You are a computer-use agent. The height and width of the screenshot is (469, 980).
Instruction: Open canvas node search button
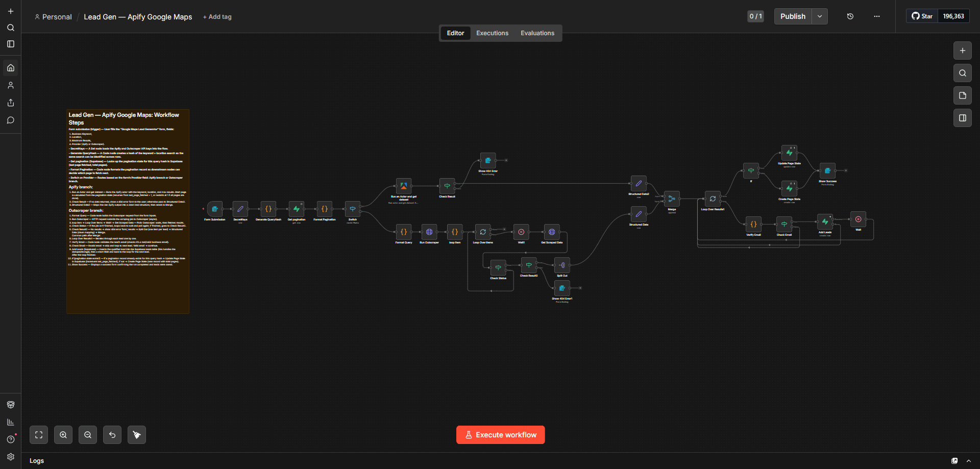click(963, 73)
